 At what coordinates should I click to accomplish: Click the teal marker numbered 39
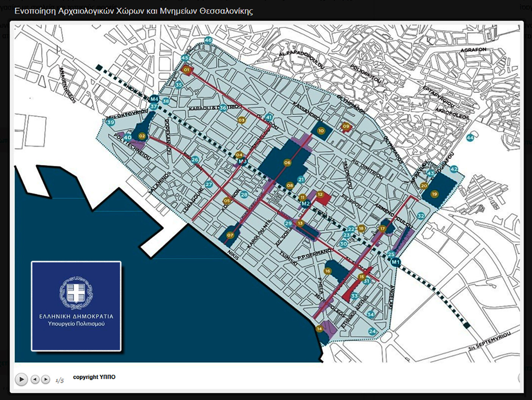tap(110, 122)
